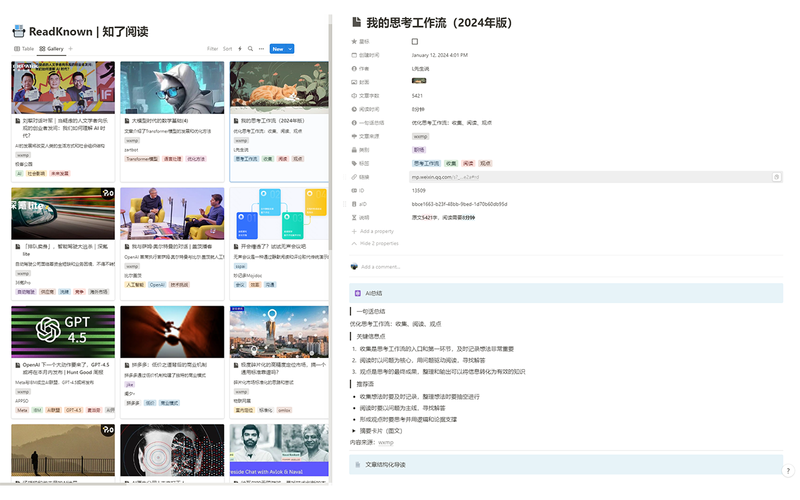The width and height of the screenshot is (800, 500).
Task: Click the sigma formula icon property
Action: tap(354, 217)
